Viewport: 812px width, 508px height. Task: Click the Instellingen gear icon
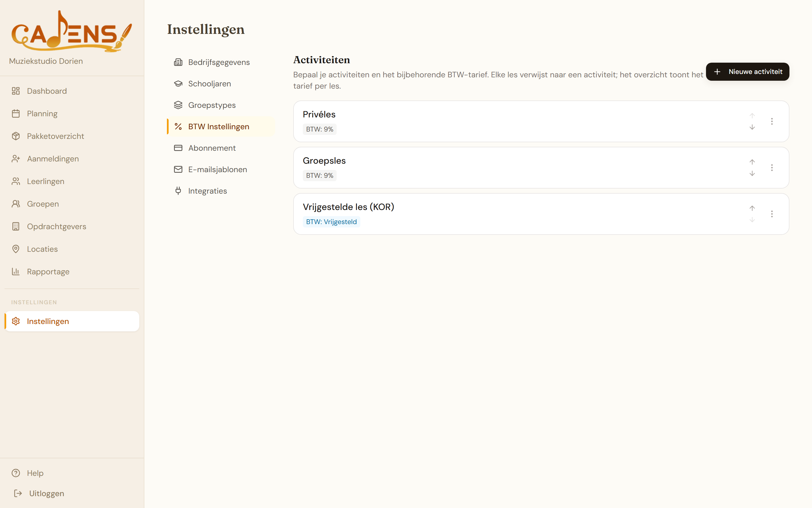pos(16,321)
